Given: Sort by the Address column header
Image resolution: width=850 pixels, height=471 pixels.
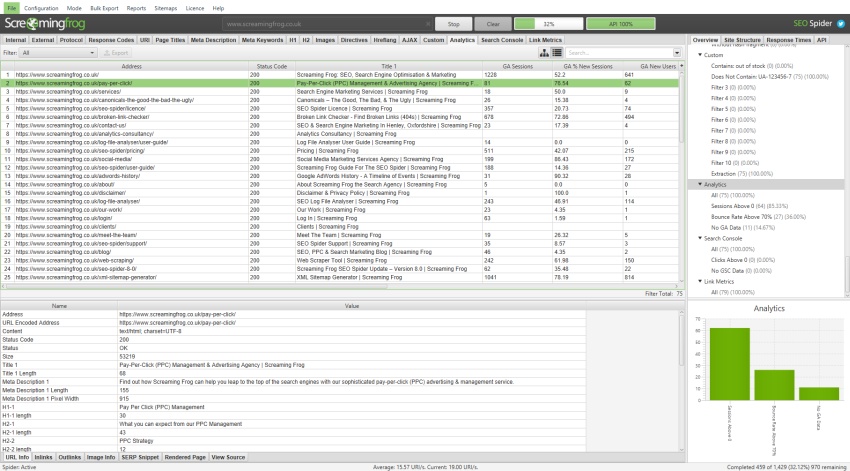Looking at the screenshot, I should [x=131, y=66].
